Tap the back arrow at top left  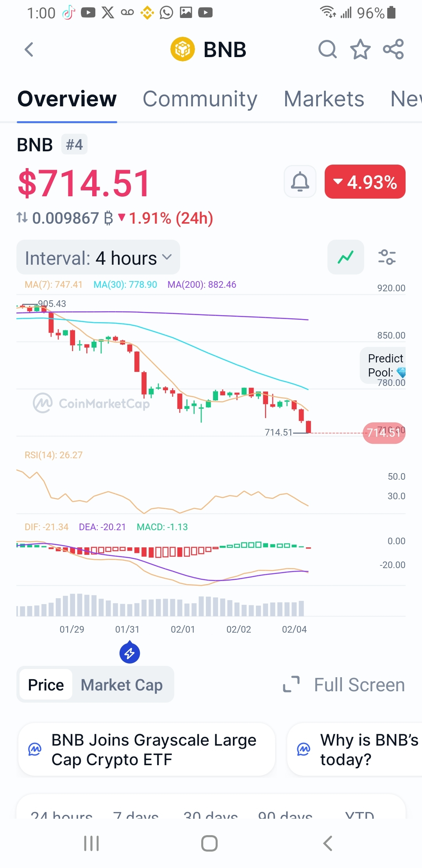29,50
